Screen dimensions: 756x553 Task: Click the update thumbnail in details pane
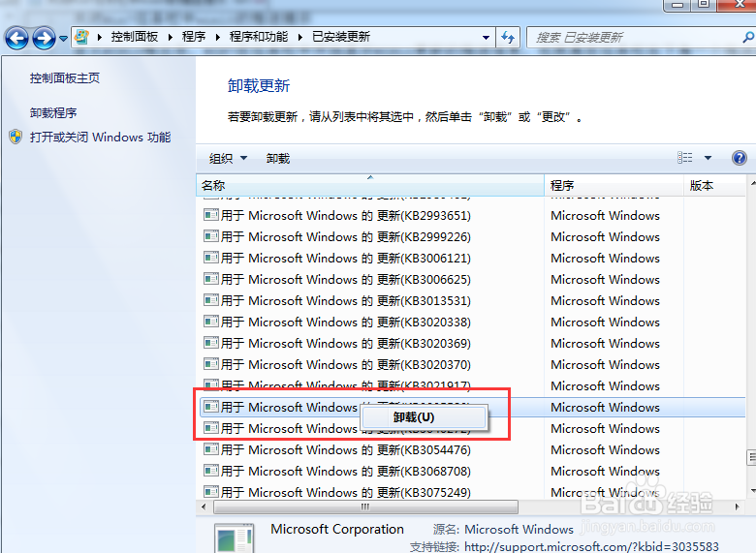[235, 539]
